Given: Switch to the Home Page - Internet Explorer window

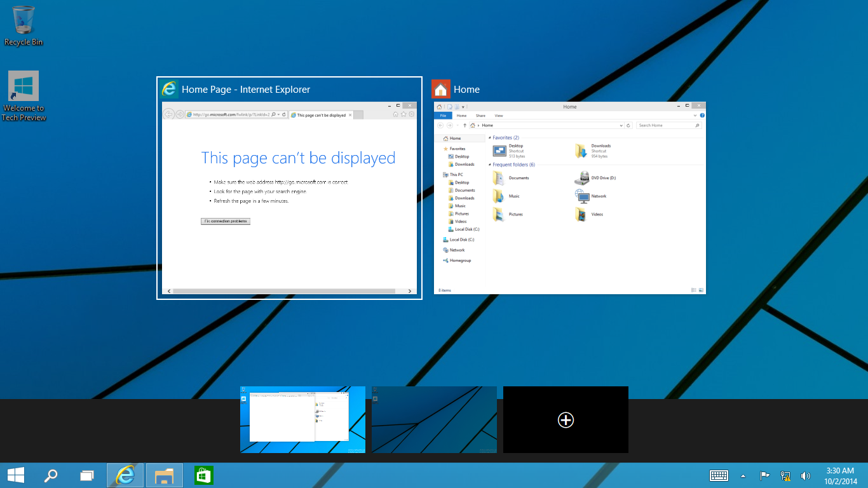Looking at the screenshot, I should click(x=289, y=188).
